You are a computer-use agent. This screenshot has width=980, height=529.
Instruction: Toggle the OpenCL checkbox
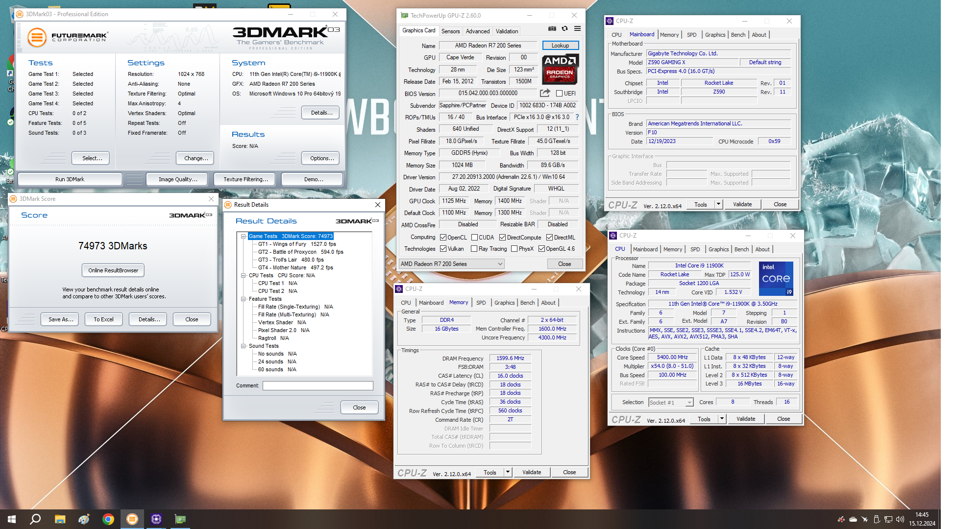443,238
